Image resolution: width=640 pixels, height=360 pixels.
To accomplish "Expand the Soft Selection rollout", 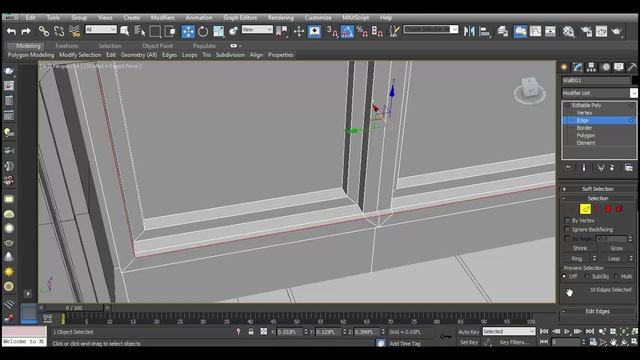I will 598,189.
